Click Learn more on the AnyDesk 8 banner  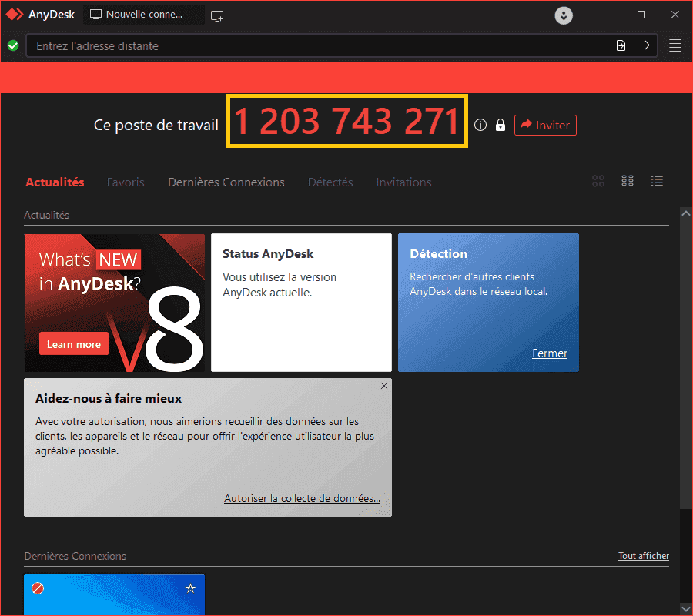(x=73, y=343)
